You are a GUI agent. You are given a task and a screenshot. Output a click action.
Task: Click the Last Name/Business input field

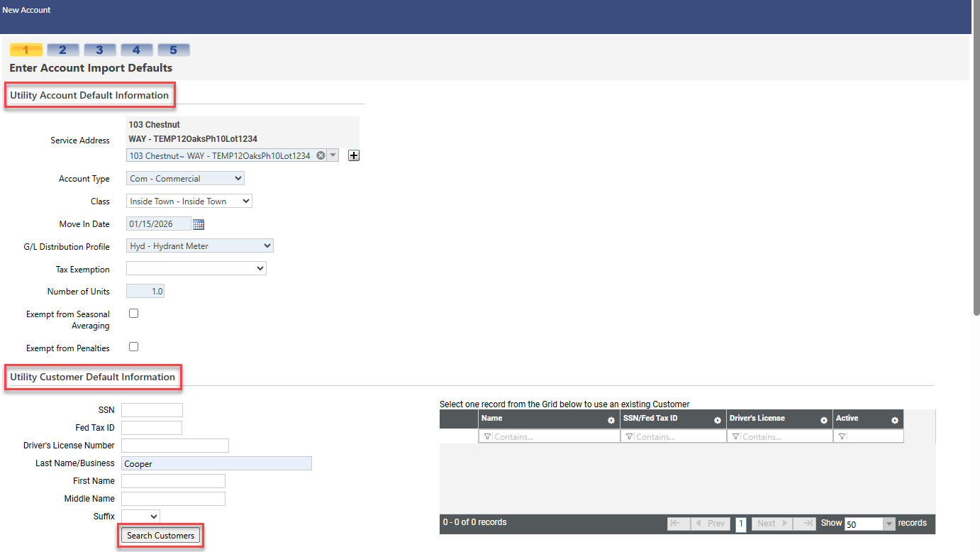[x=216, y=463]
